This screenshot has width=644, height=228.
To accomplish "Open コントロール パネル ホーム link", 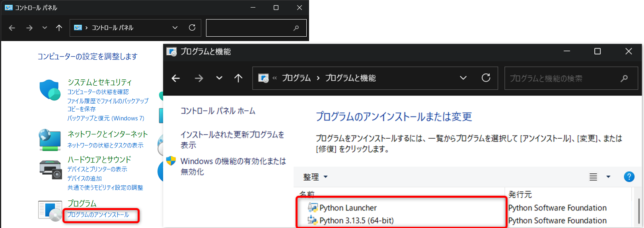I will (218, 111).
